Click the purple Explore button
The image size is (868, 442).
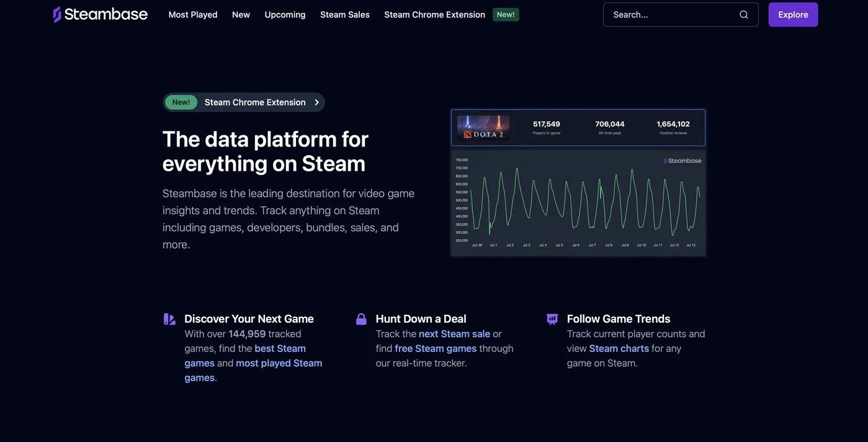pyautogui.click(x=793, y=14)
